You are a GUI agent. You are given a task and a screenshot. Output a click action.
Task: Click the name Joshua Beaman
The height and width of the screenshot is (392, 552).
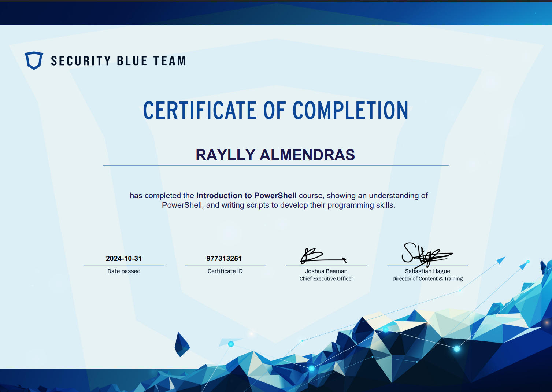(326, 271)
